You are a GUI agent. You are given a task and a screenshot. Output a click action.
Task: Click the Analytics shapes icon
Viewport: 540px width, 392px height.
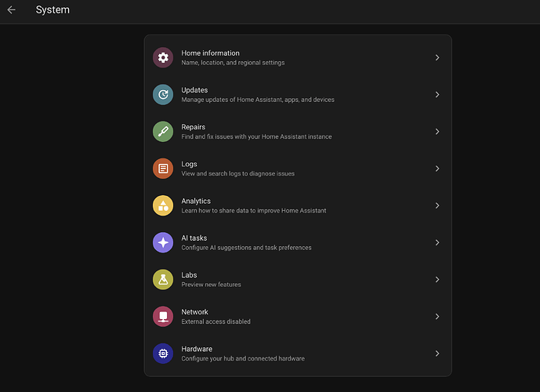click(163, 205)
